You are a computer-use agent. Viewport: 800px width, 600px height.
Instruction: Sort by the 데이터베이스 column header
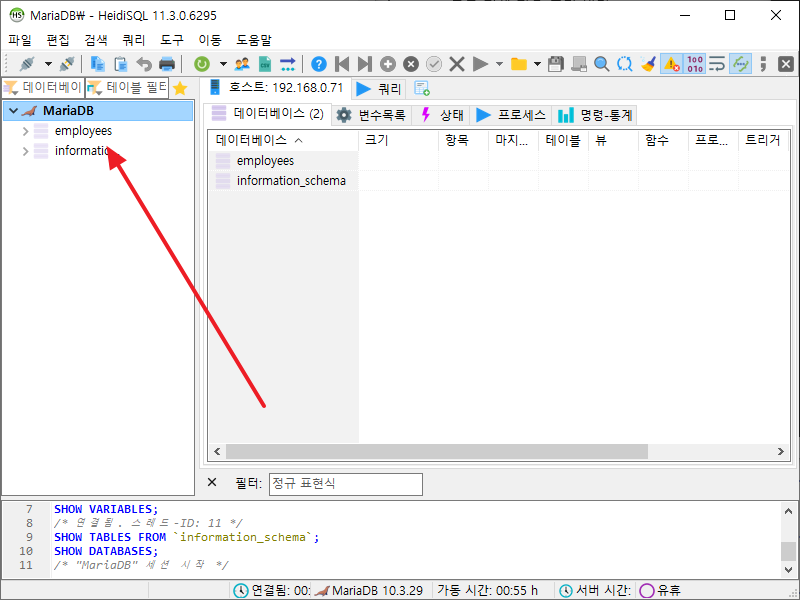[283, 140]
